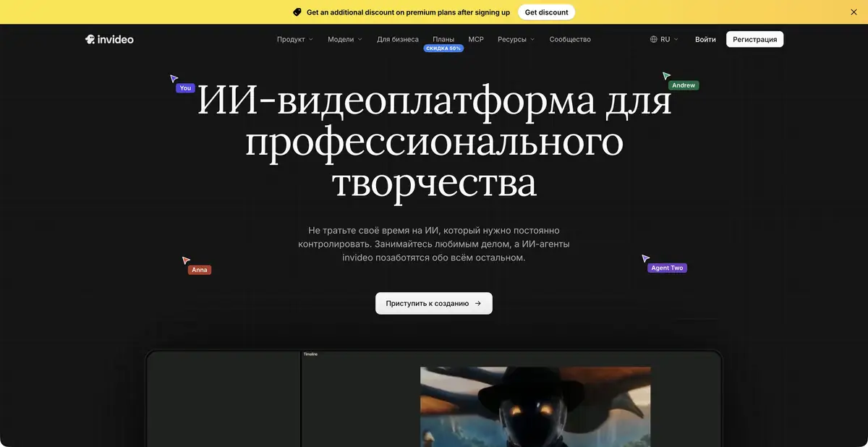Click Приступить к созданию button
Screen dimensions: 868x447
pos(434,303)
